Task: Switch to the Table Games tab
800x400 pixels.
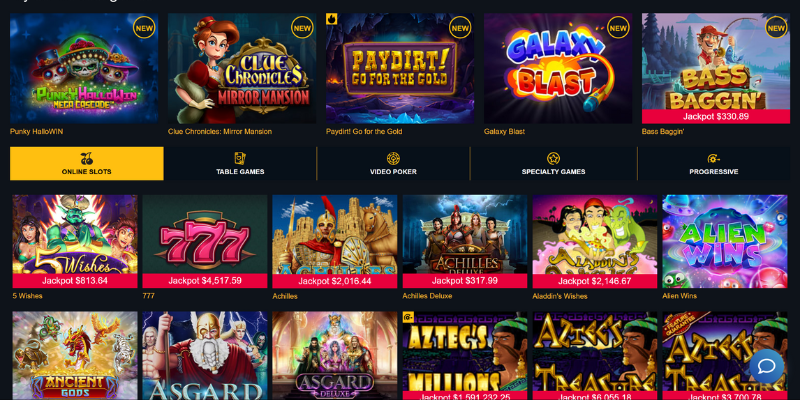Action: (240, 163)
